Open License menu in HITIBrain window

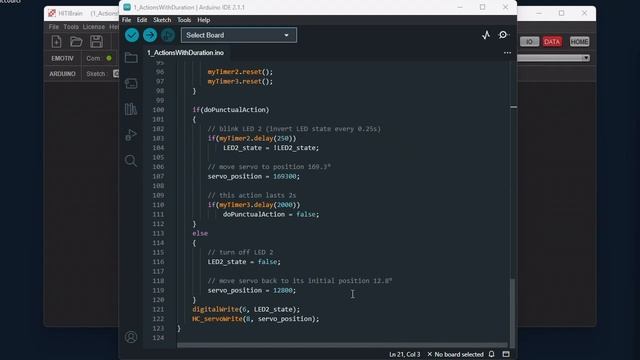tap(93, 27)
